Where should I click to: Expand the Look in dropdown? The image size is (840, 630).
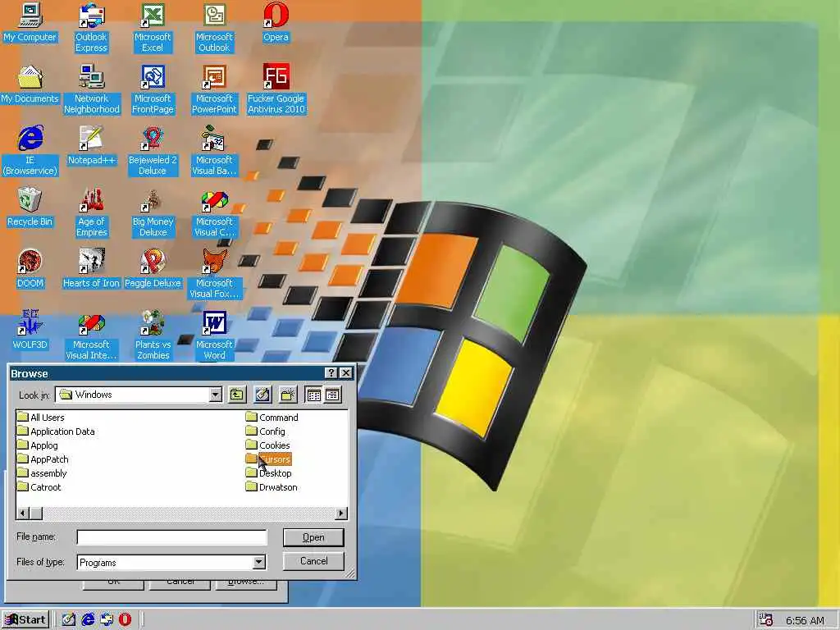[x=216, y=395]
